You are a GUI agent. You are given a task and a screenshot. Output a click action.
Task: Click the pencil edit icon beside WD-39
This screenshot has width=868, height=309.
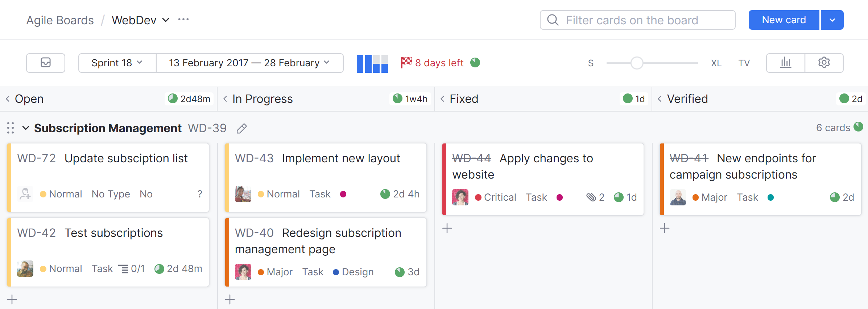[241, 129]
